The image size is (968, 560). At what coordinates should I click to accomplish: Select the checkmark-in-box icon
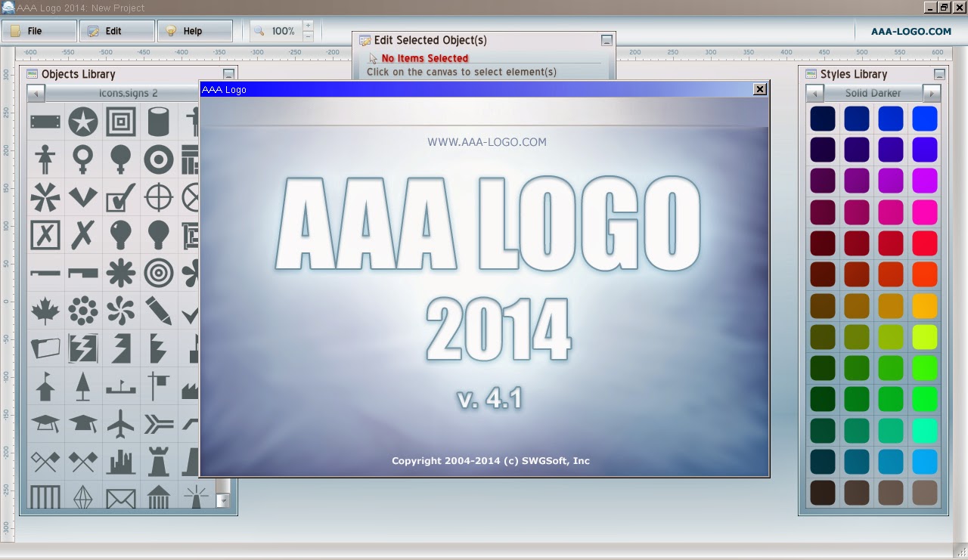[x=121, y=197]
